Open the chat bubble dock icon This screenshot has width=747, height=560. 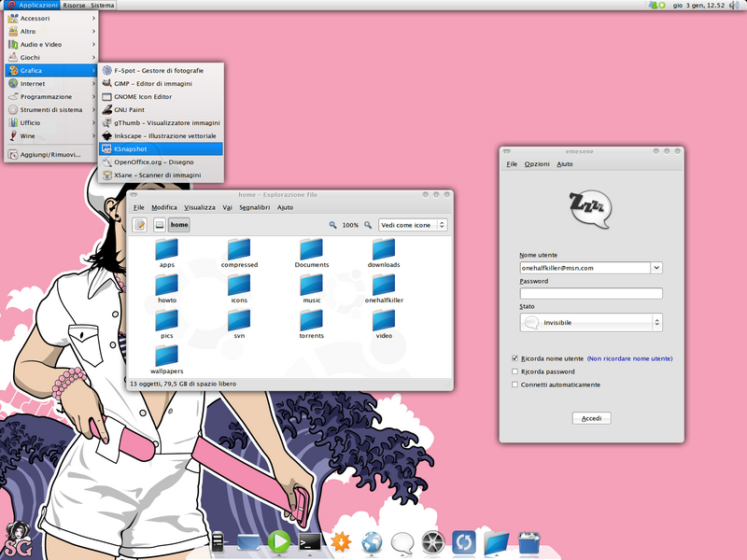402,543
